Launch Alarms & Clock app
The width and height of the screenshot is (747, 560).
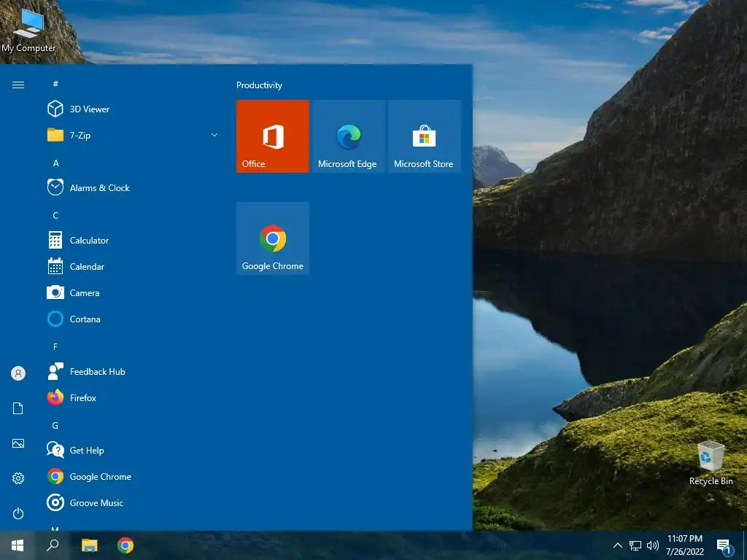132,187
